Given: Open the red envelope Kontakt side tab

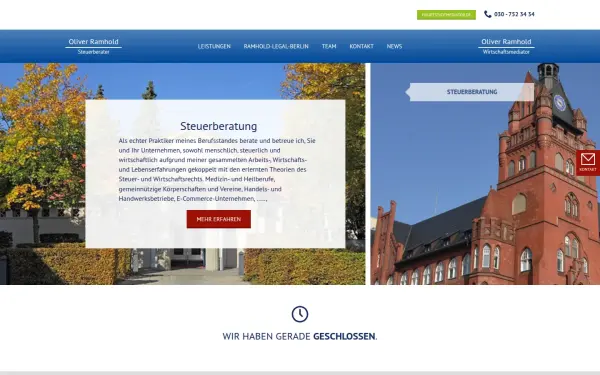Looking at the screenshot, I should (588, 163).
